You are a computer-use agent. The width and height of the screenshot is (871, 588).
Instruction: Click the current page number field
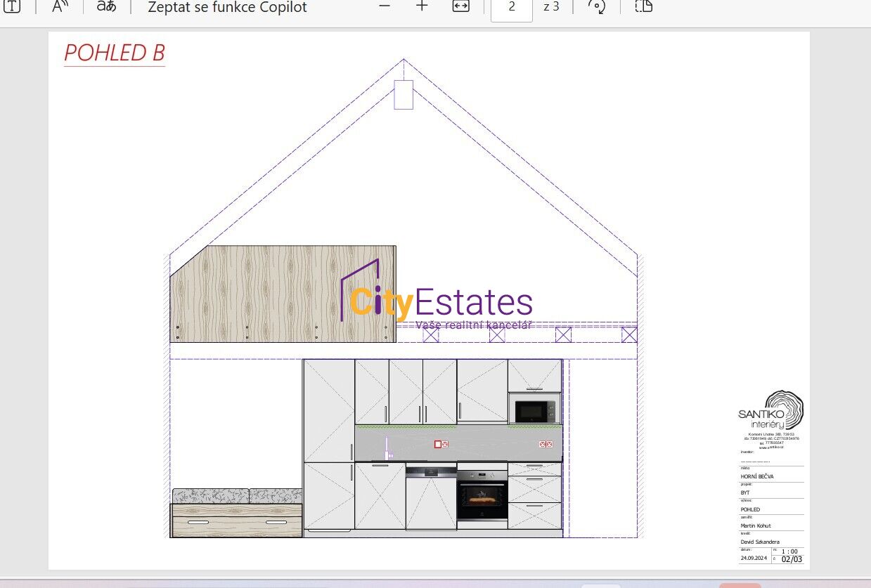pos(511,8)
